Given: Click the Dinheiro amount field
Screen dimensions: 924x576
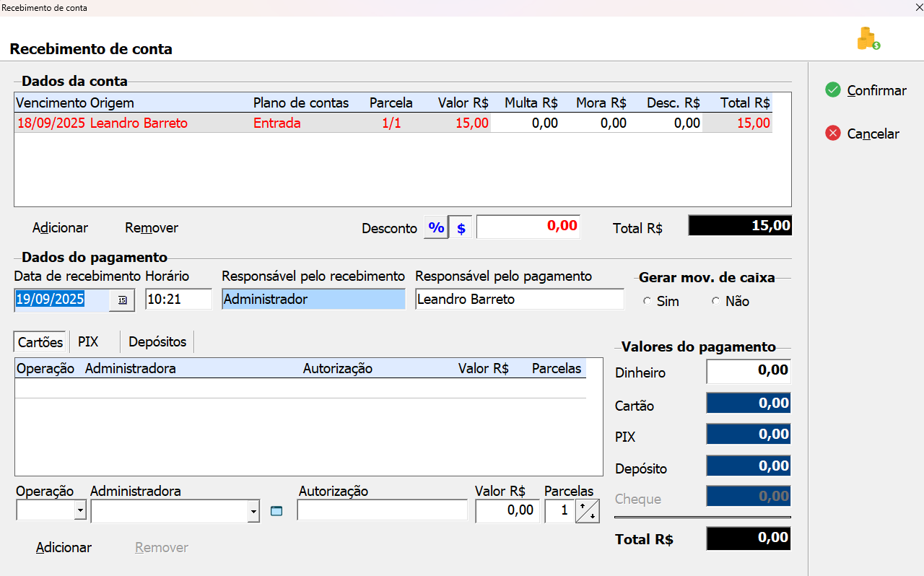Looking at the screenshot, I should pos(749,371).
